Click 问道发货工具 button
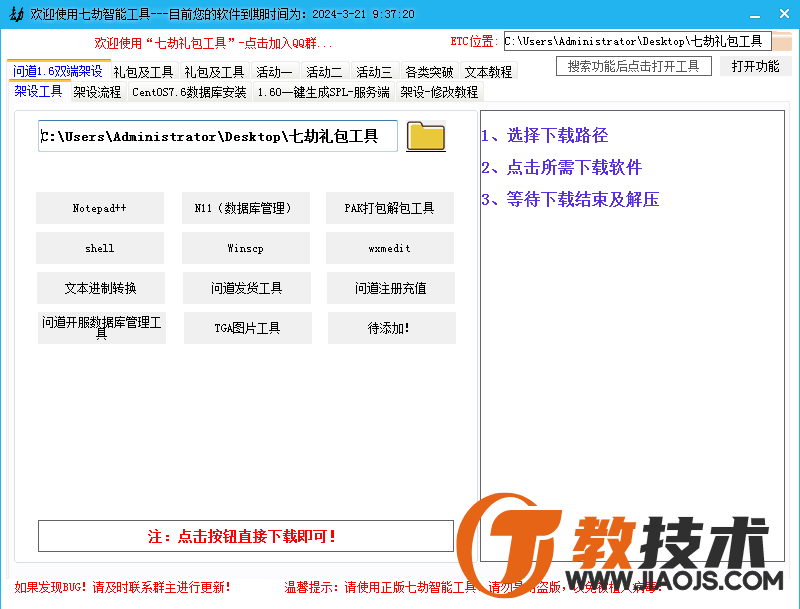 [247, 288]
